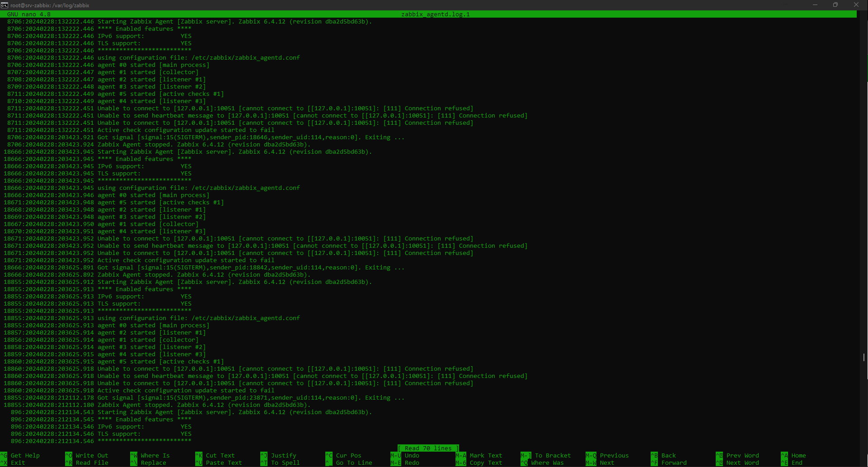Click the 'Exit' shortcut label
The width and height of the screenshot is (868, 467).
[18, 463]
